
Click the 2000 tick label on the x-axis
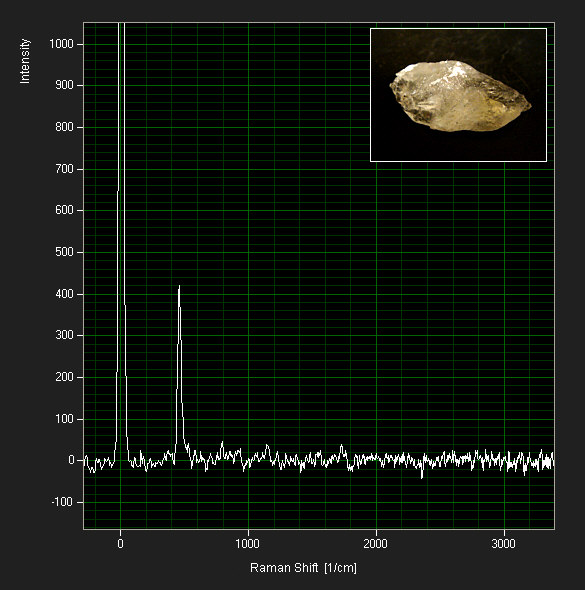375,544
